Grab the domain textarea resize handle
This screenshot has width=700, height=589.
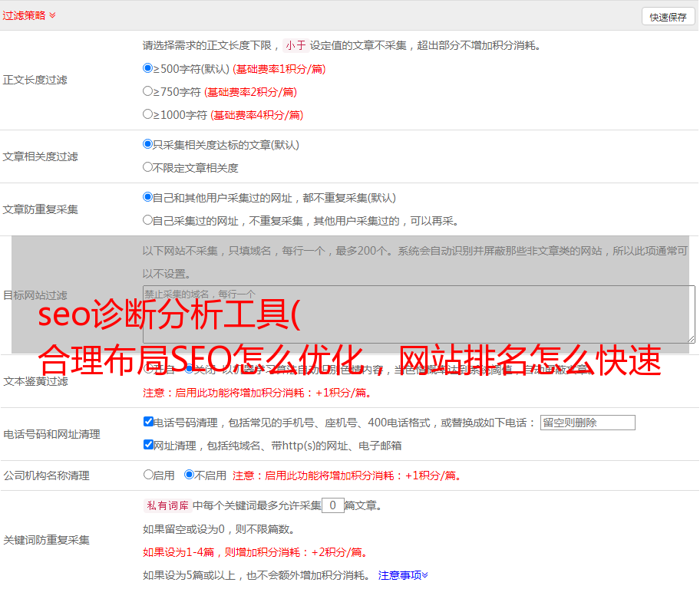point(691,338)
